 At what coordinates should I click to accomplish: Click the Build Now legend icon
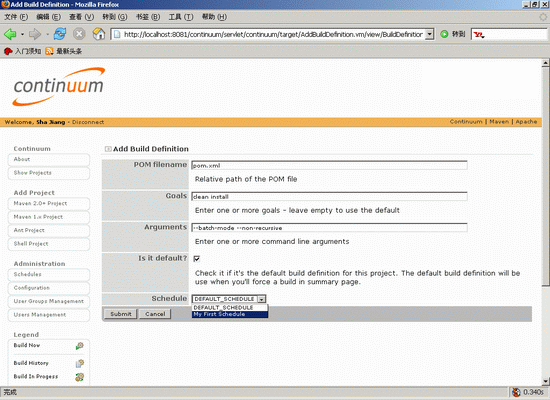click(x=80, y=346)
